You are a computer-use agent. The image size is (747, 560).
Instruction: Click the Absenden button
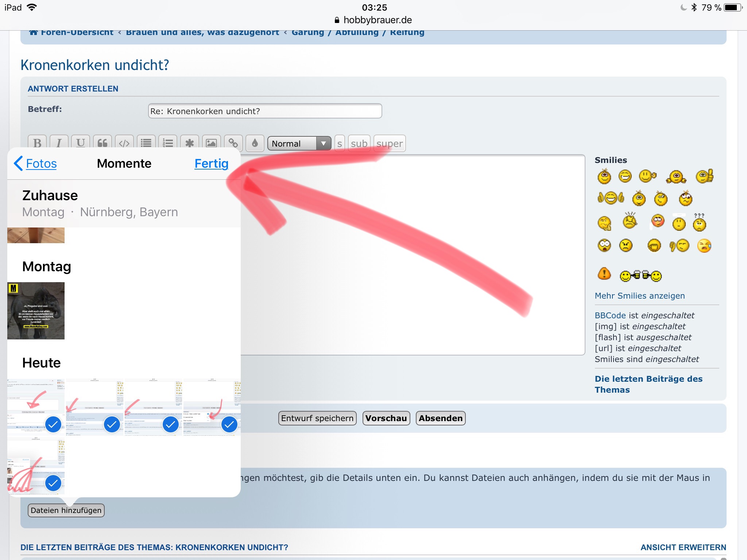click(440, 418)
